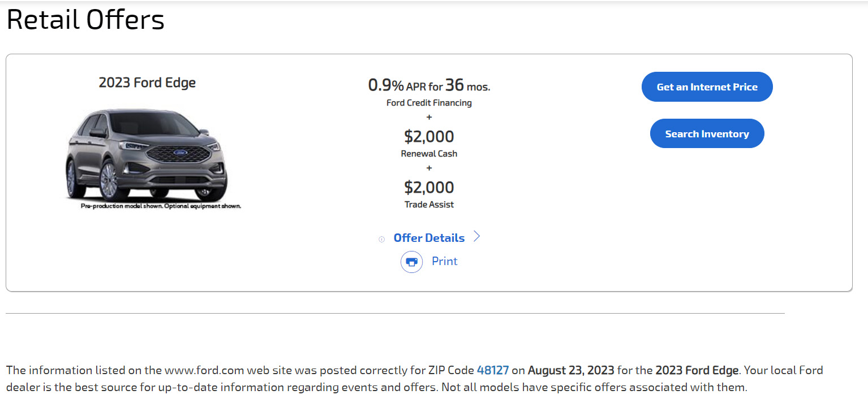Image resolution: width=868 pixels, height=412 pixels.
Task: Click the blue Ford oval on the grille
Action: pos(179,153)
